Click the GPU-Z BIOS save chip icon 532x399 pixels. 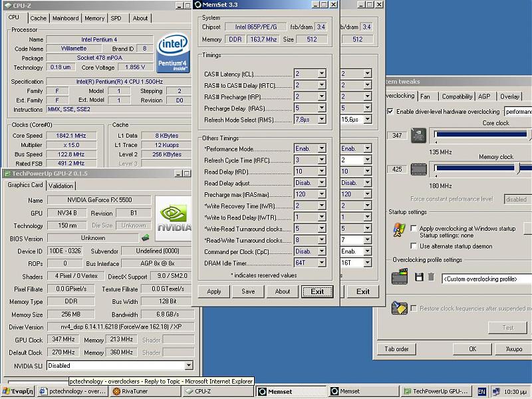(146, 237)
